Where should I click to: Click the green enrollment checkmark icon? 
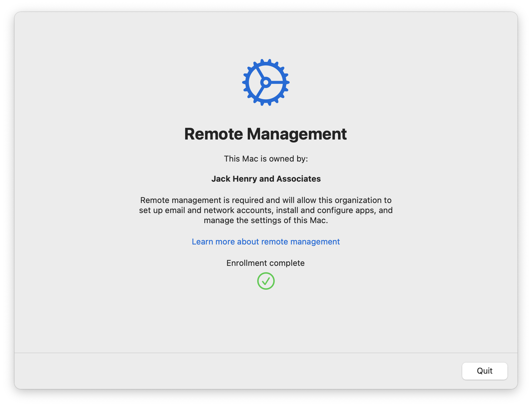[x=266, y=281]
